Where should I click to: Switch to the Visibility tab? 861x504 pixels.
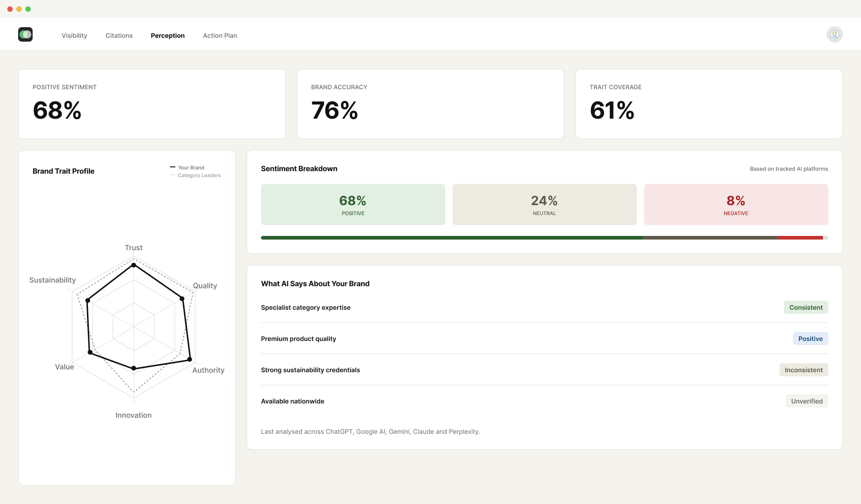pos(74,35)
